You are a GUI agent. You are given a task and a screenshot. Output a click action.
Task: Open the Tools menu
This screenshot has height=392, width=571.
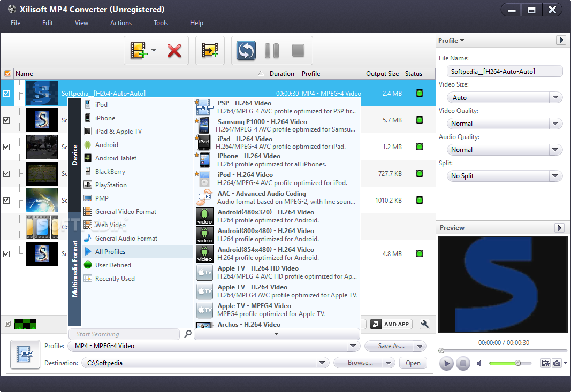(x=161, y=23)
